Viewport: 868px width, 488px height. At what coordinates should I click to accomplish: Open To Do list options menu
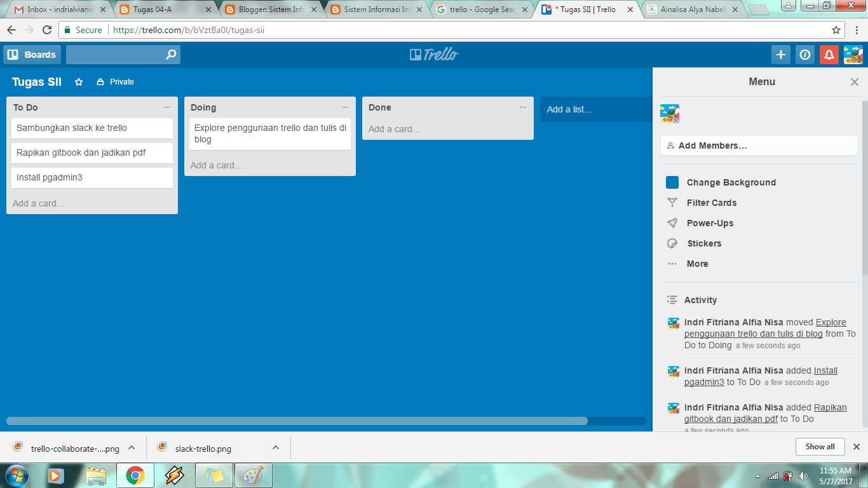point(167,107)
